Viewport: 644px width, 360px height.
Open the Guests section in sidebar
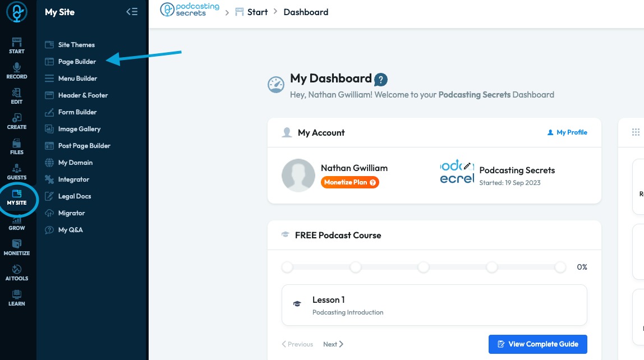[x=16, y=172]
